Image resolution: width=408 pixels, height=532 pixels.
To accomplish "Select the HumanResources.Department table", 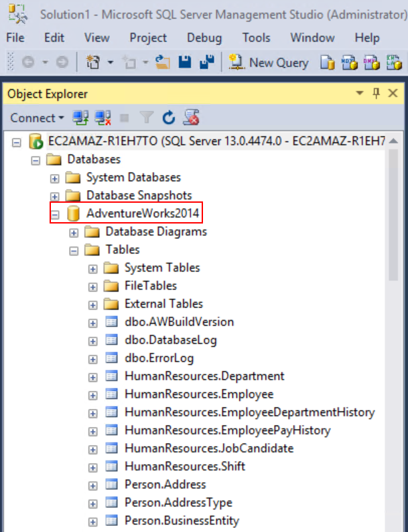I will coord(204,376).
